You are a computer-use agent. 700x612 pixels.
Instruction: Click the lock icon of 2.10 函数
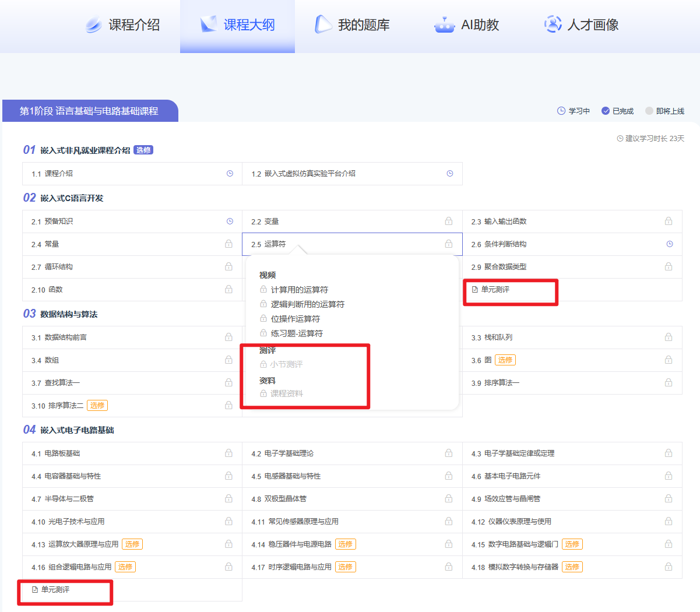228,289
